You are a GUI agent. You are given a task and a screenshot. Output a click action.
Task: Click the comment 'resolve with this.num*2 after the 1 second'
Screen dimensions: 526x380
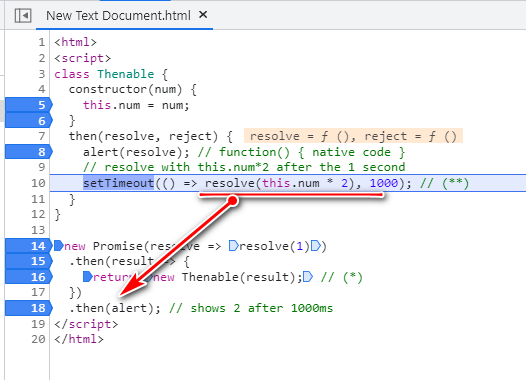(244, 167)
